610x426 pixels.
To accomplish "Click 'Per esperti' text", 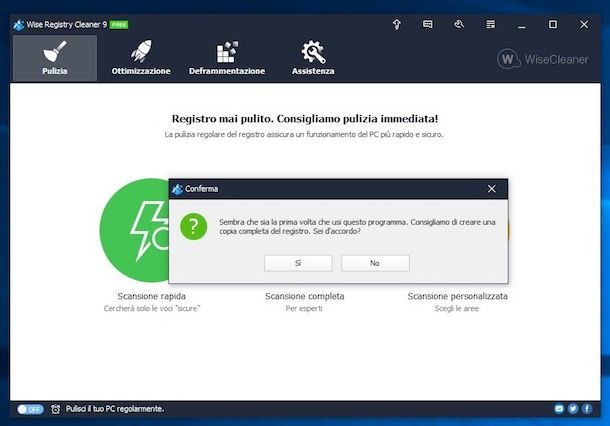I will click(x=304, y=309).
